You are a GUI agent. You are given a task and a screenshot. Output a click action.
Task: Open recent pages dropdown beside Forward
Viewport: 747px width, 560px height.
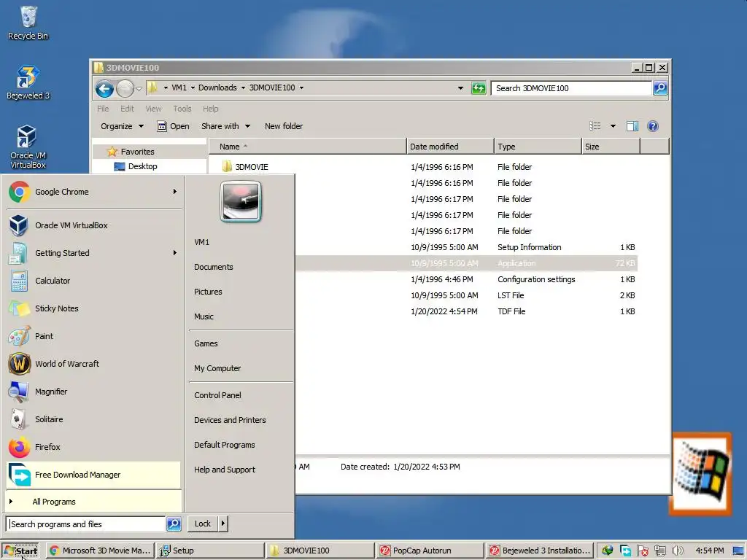[139, 88]
